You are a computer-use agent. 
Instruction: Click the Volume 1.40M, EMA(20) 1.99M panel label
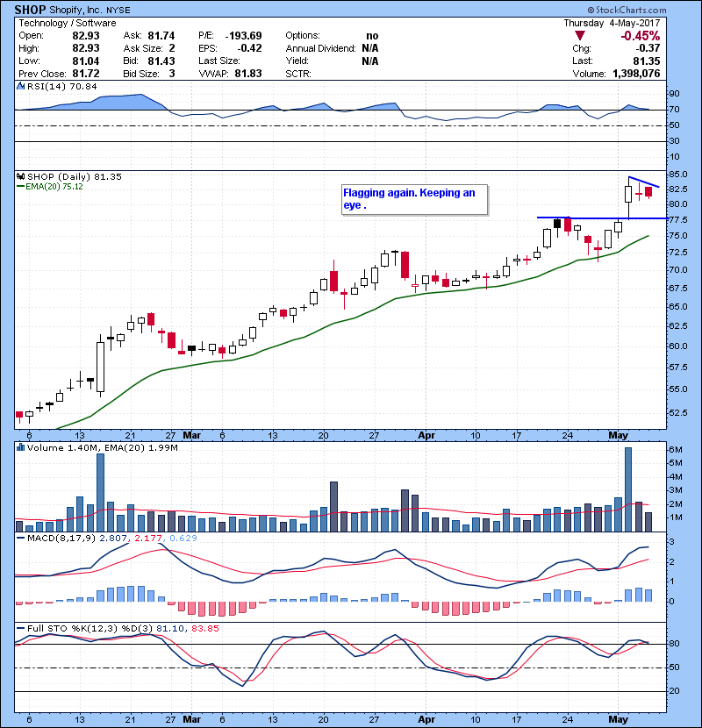[x=102, y=447]
